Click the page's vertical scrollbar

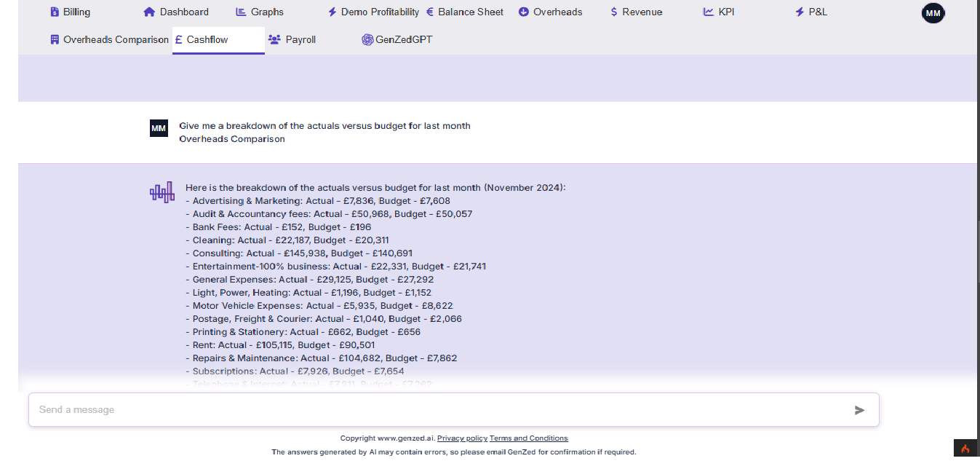tap(976, 240)
